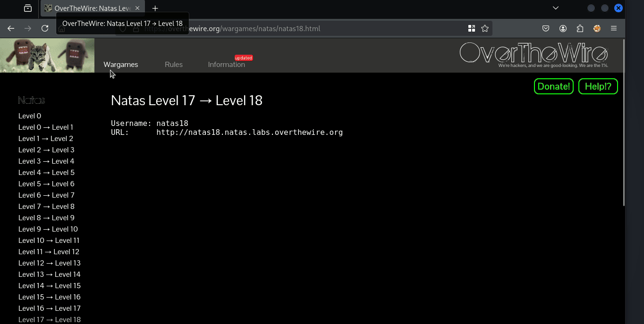The height and width of the screenshot is (324, 644).
Task: Open Level 13 → Level 14 link
Action: click(x=50, y=274)
